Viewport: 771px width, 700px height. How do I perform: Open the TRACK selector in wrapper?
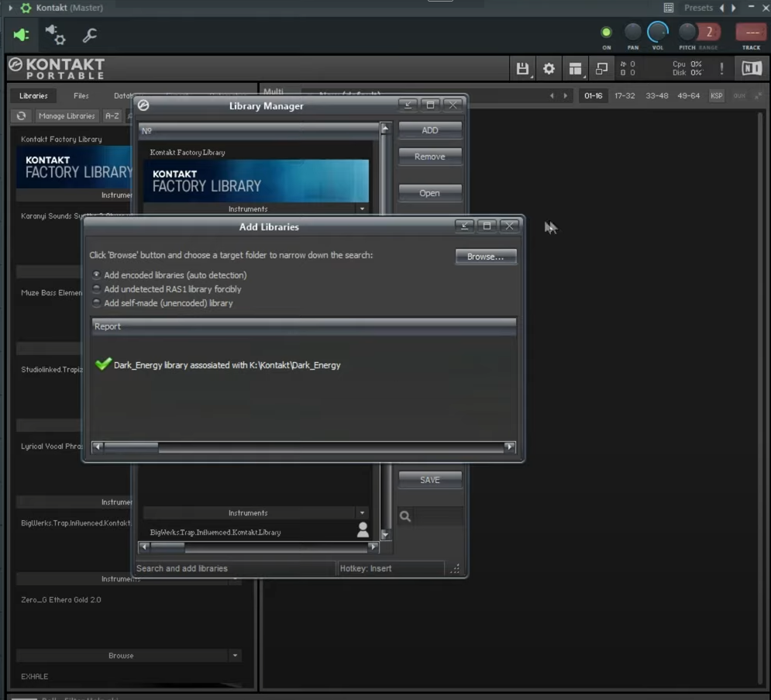(x=751, y=33)
